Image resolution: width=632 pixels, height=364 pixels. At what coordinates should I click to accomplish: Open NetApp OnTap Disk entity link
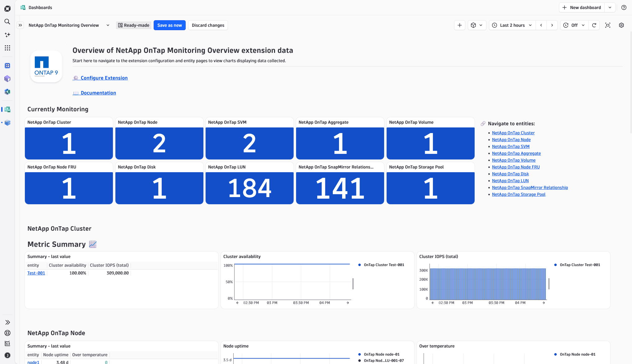510,174
